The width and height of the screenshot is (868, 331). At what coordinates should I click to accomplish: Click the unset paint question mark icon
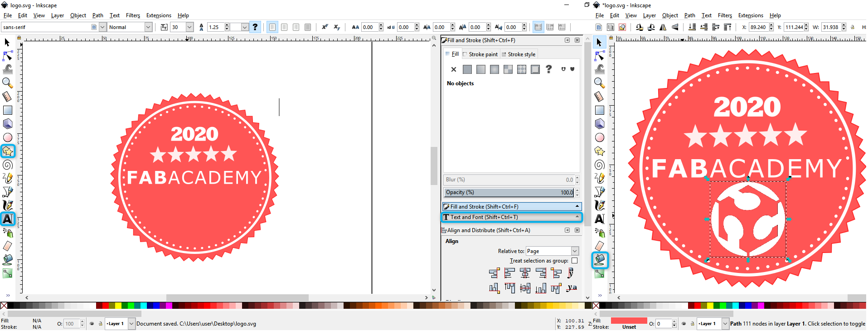click(x=549, y=69)
